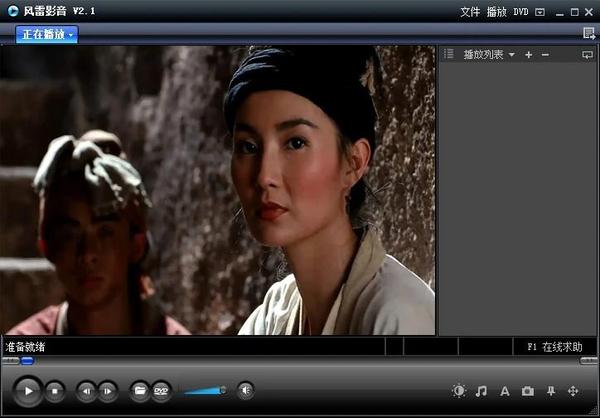Remove an item with the playlist minus button
The image size is (600, 418).
pyautogui.click(x=545, y=55)
